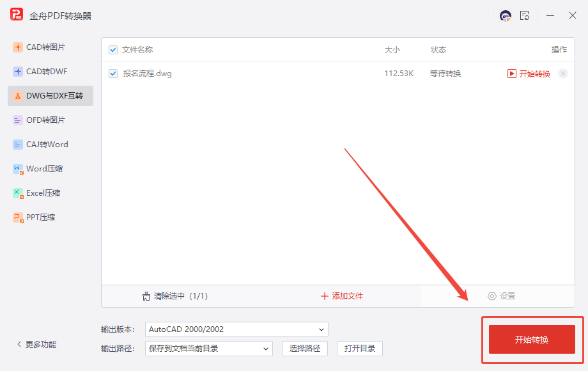Click the big red 开始转换 button
The height and width of the screenshot is (371, 588).
532,340
